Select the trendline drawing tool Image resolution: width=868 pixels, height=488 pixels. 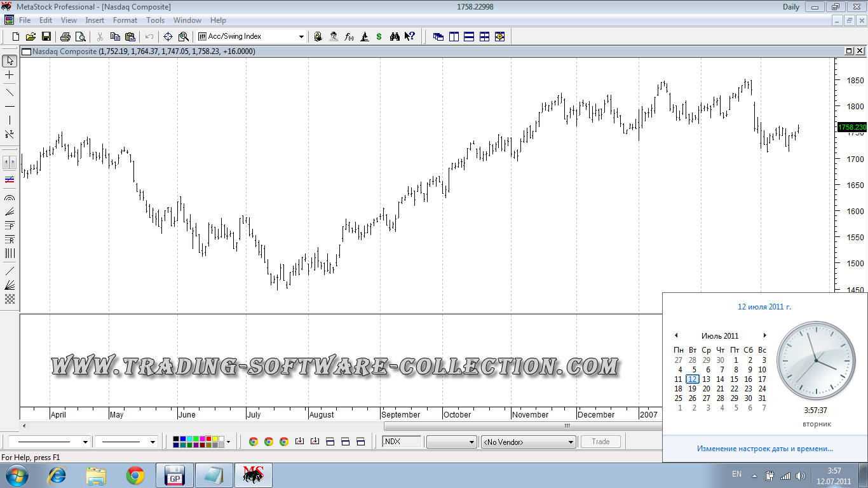(10, 92)
